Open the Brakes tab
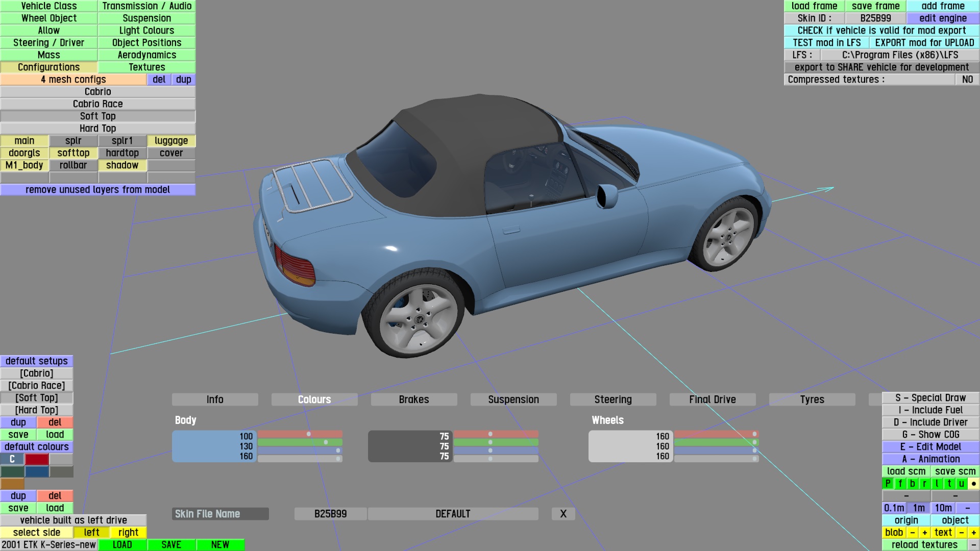The image size is (980, 551). 413,399
